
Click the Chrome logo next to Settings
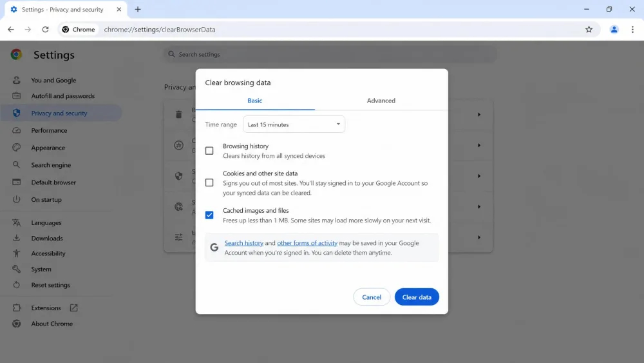17,54
